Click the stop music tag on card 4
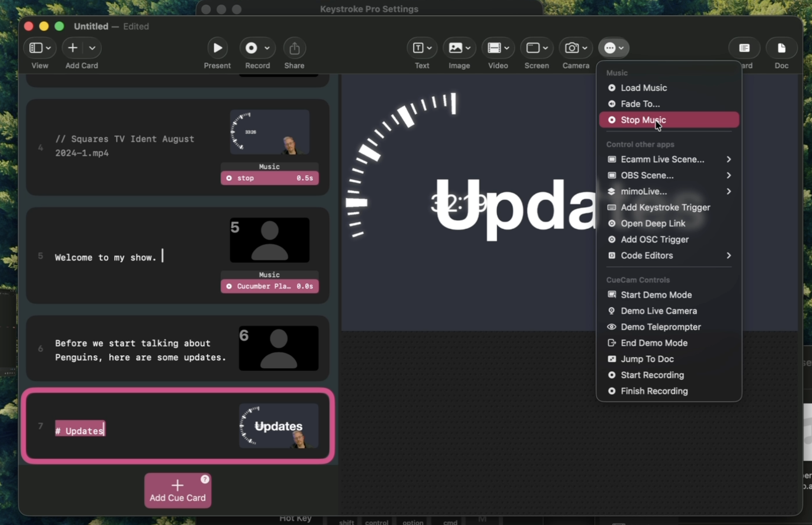 pyautogui.click(x=270, y=178)
